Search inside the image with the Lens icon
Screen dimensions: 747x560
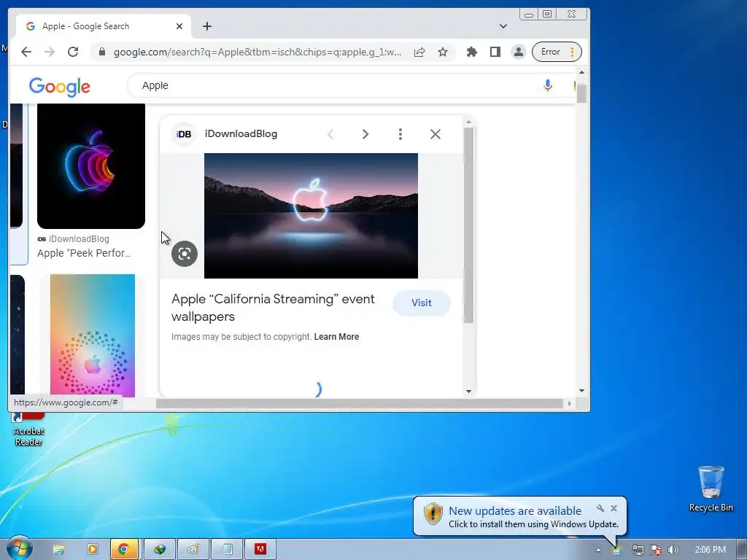pos(185,253)
